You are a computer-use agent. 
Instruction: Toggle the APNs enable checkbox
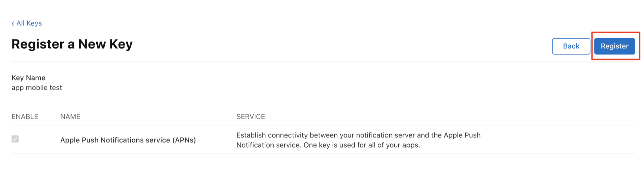pos(15,139)
